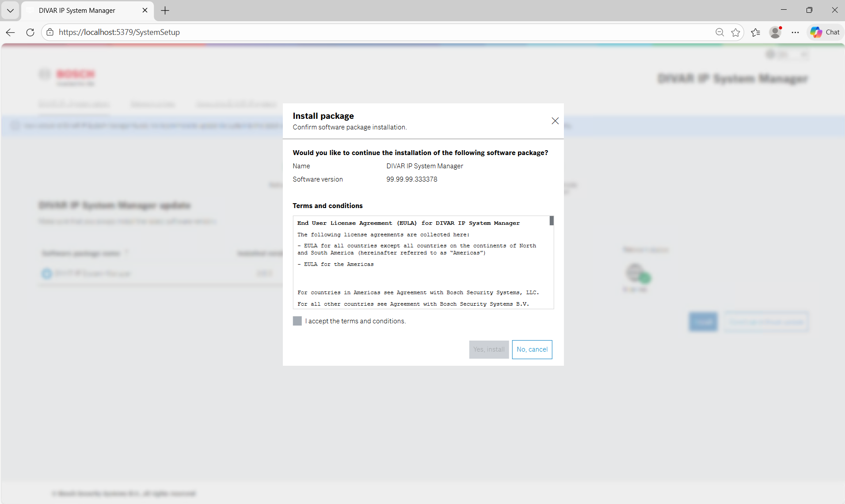Click the magnifier zoom icon in address bar
Screen dimensions: 845x504
pyautogui.click(x=719, y=32)
